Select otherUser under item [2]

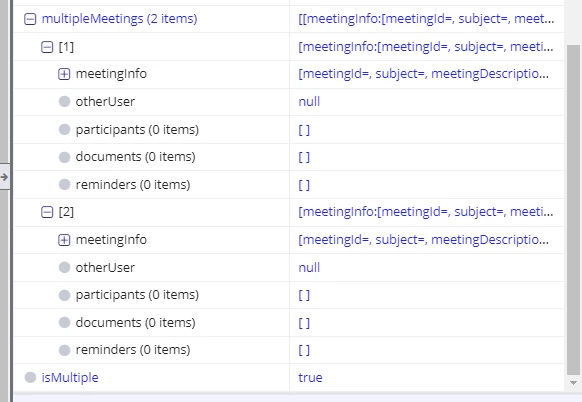point(105,267)
